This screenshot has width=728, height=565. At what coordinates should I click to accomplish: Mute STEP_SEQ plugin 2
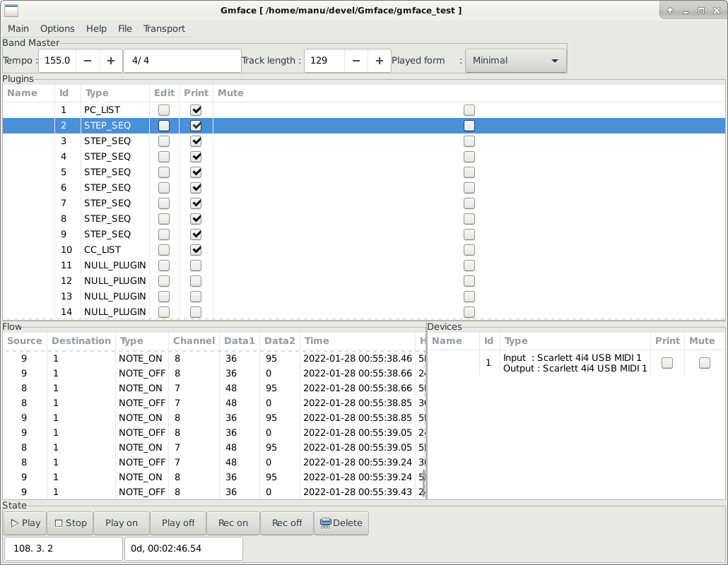pyautogui.click(x=469, y=126)
